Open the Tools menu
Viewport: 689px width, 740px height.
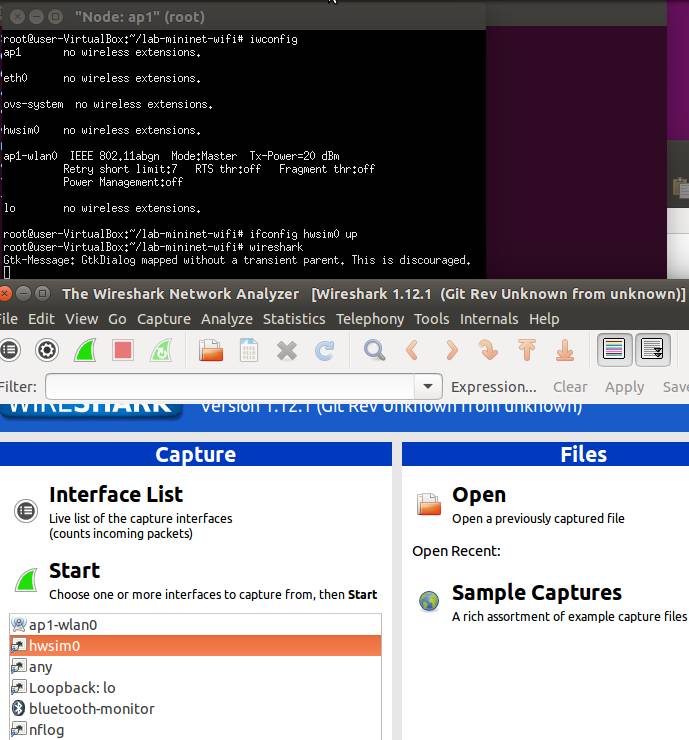[x=432, y=319]
